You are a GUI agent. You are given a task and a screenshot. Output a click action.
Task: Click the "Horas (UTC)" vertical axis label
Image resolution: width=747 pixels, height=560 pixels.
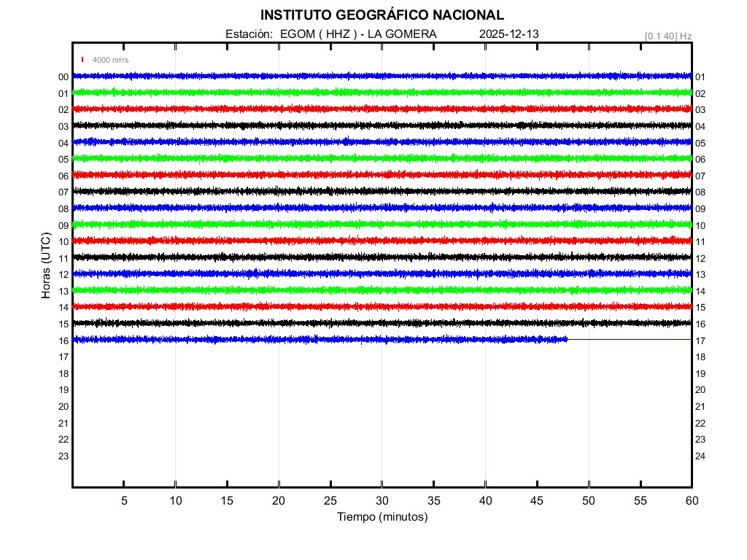coord(46,266)
